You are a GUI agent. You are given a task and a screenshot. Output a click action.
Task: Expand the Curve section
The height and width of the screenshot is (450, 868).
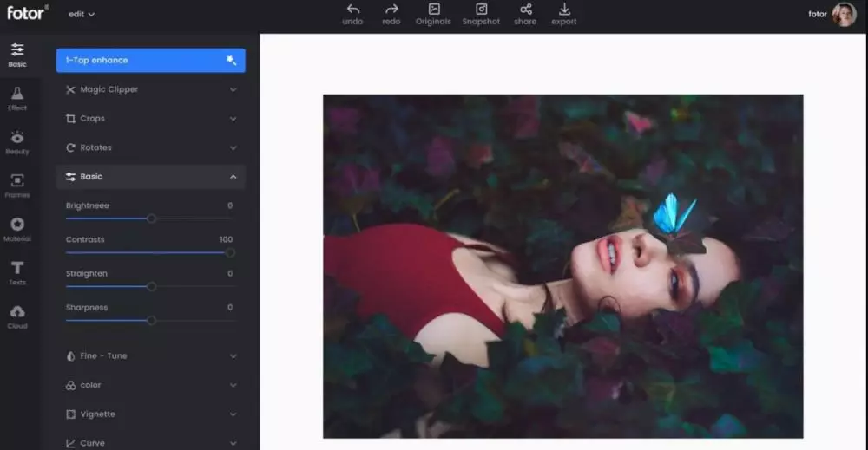click(233, 443)
